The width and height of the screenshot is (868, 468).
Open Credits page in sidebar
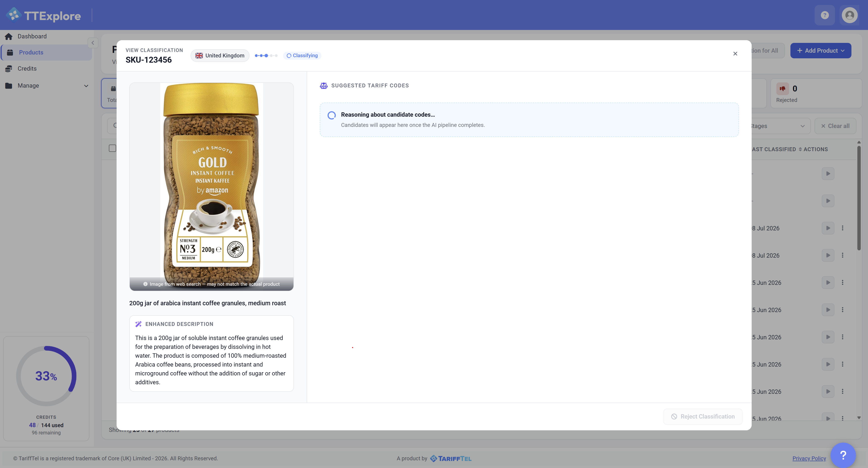coord(46,69)
